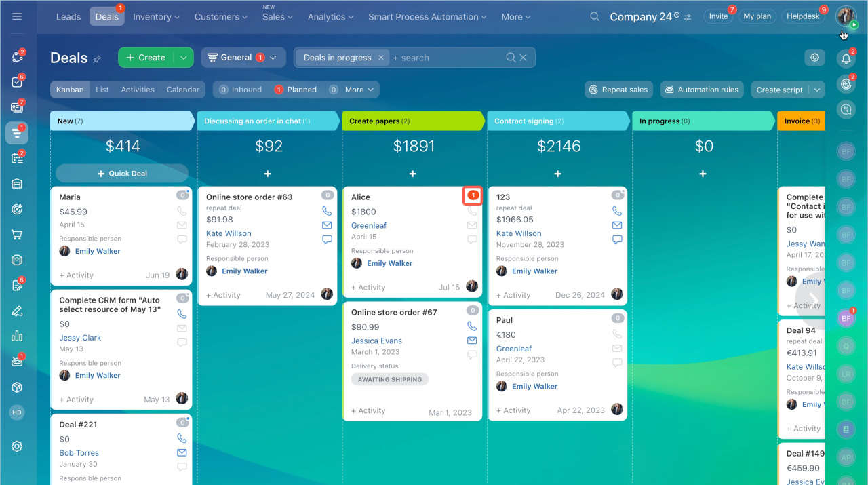Click phone icon on Online store order #63
Image resolution: width=868 pixels, height=485 pixels.
327,211
